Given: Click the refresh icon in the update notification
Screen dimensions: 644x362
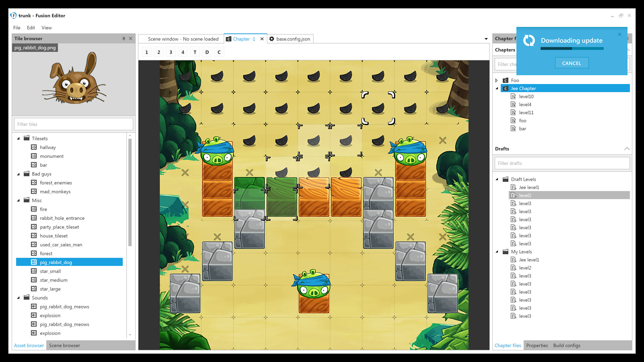Looking at the screenshot, I should (x=529, y=41).
